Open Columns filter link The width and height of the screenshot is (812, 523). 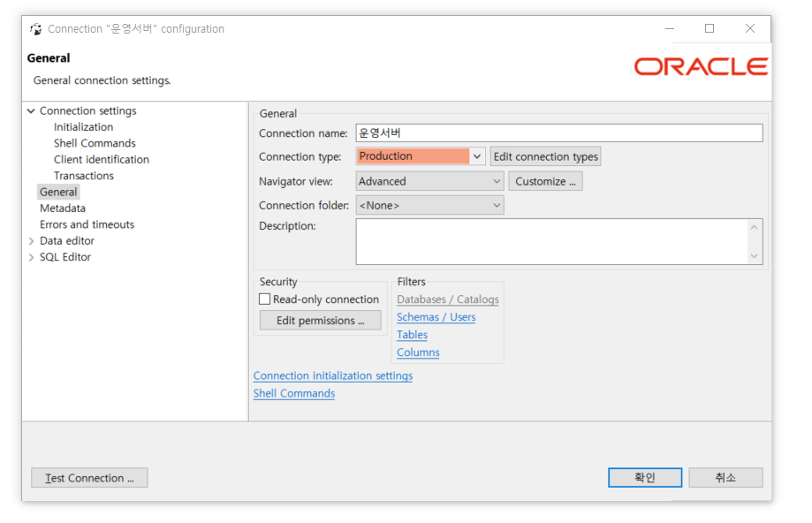(x=418, y=352)
